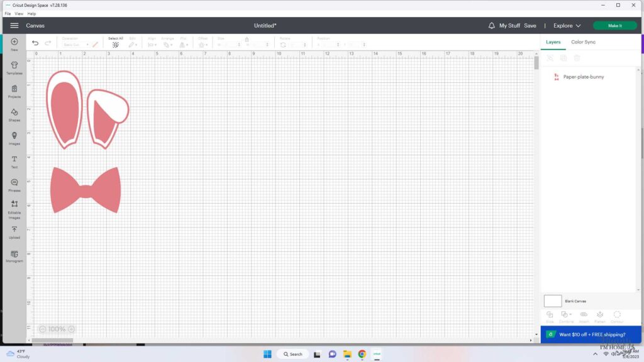The width and height of the screenshot is (644, 362).
Task: Click Save in the header
Action: tap(530, 25)
